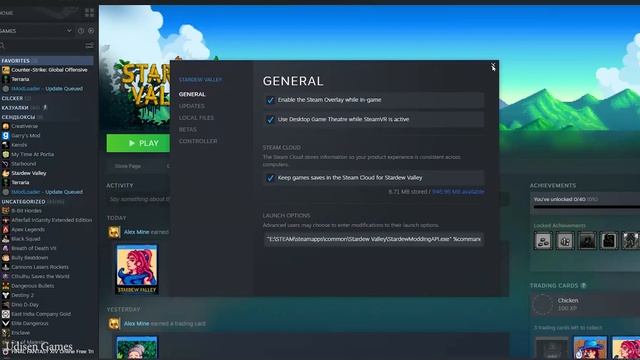Click the 8-Bit Hordes game icon
Image resolution: width=640 pixels, height=360 pixels.
[6, 211]
